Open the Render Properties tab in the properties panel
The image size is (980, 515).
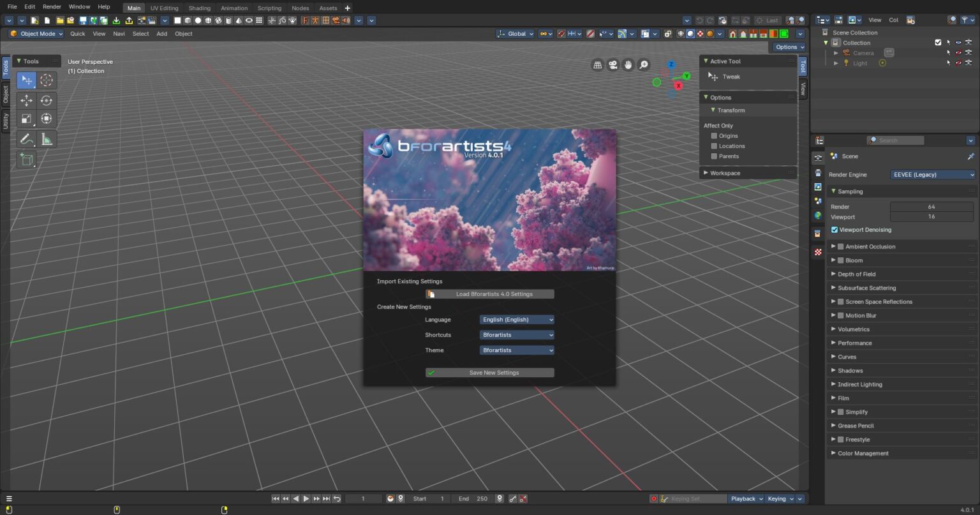pyautogui.click(x=819, y=158)
